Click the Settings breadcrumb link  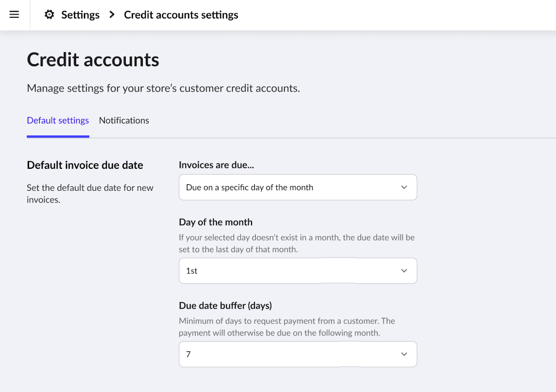(80, 14)
